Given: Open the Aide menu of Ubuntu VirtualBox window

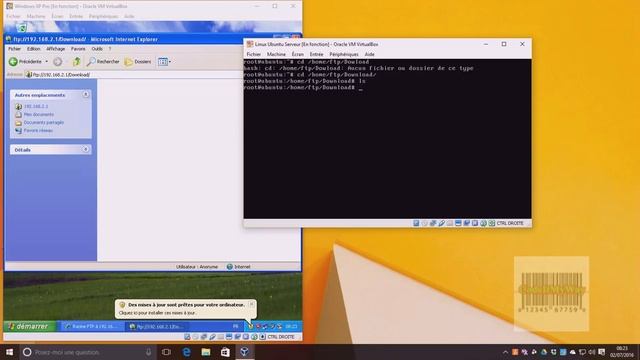Looking at the screenshot, I should pyautogui.click(x=369, y=54).
